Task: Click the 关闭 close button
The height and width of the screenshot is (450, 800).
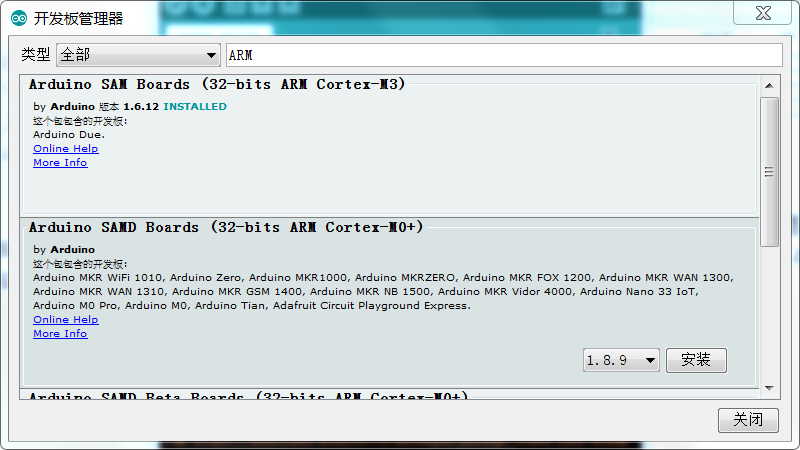Action: coord(748,420)
